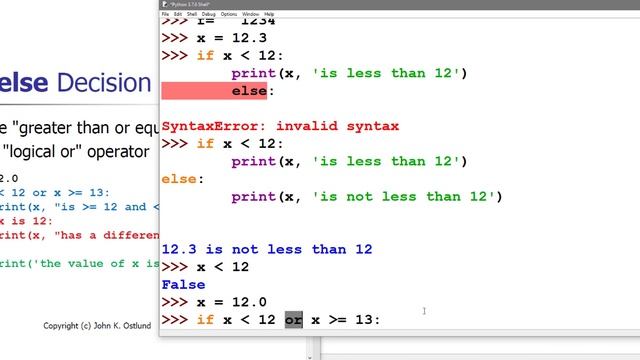Image resolution: width=640 pixels, height=360 pixels.
Task: Click the slide heading 'else Decision'
Action: pyautogui.click(x=76, y=83)
